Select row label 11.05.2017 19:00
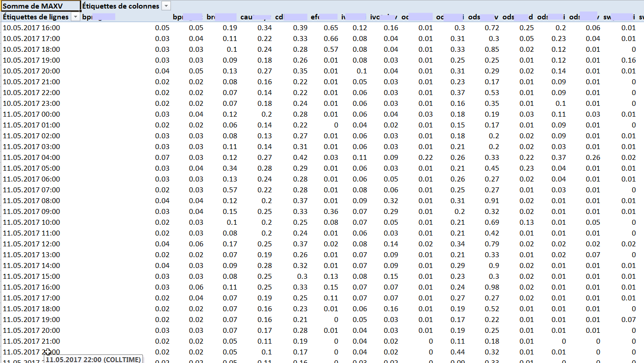 pos(32,320)
